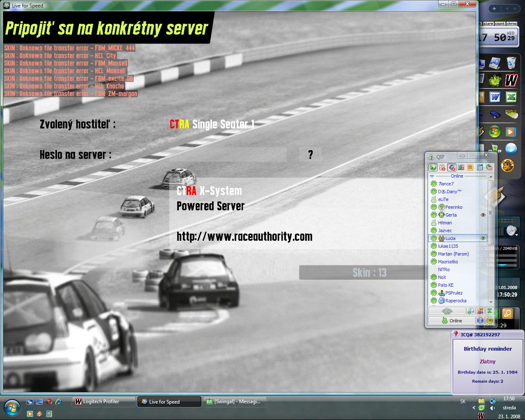Click QIP privacy lock icon in toolbar

pos(489,167)
